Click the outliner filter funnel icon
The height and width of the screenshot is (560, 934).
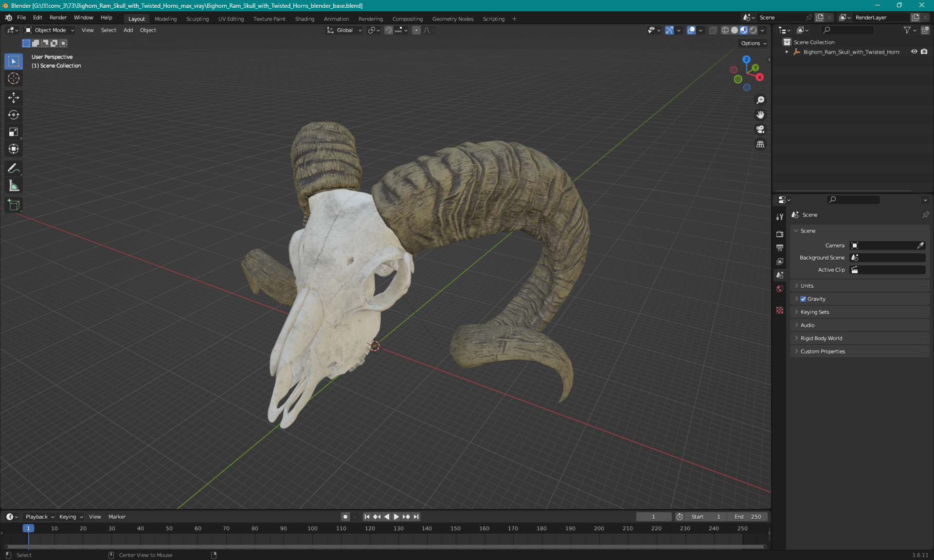pos(907,30)
